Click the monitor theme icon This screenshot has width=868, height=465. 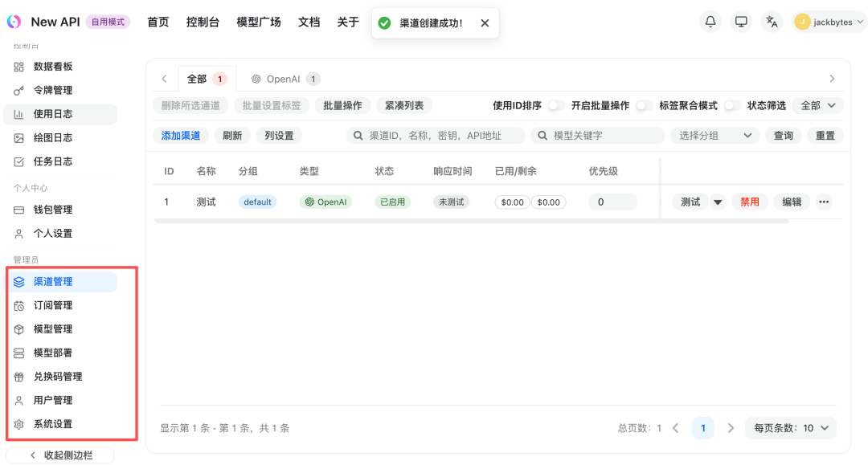click(741, 22)
